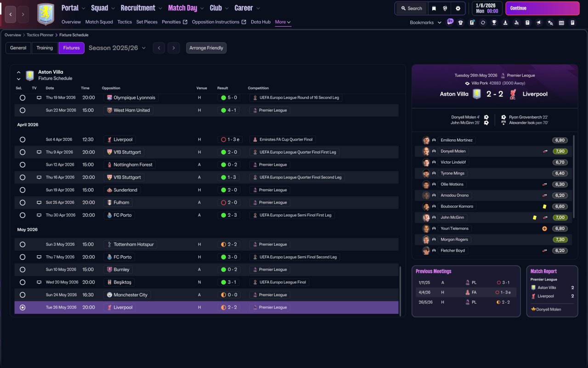This screenshot has width=588, height=368.
Task: Go to next season with right chevron
Action: coord(173,48)
